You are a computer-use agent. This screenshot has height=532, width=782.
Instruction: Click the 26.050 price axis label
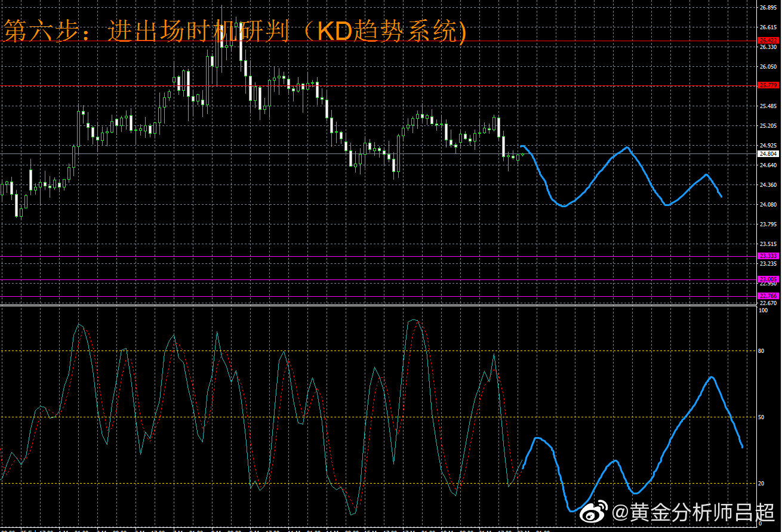768,67
